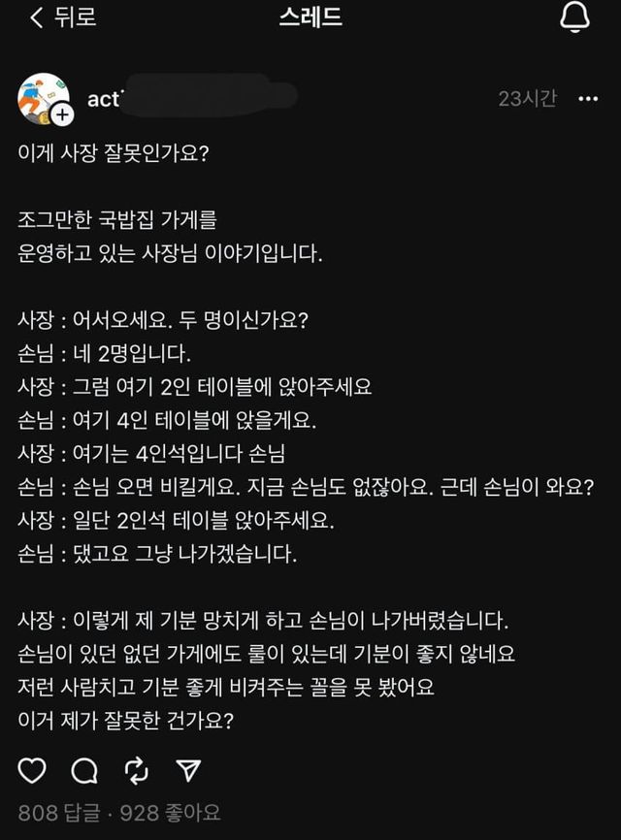Share the post with the paper plane icon
Viewport: 621px width, 840px height.
(188, 769)
